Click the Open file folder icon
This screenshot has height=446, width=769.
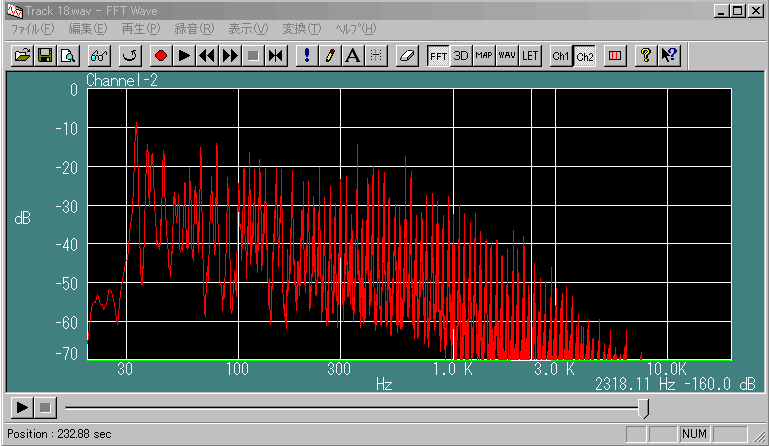(x=21, y=56)
